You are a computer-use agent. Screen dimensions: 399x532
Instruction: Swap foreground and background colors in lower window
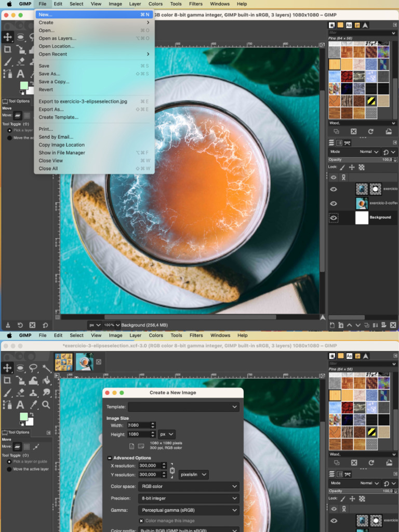pos(32,415)
